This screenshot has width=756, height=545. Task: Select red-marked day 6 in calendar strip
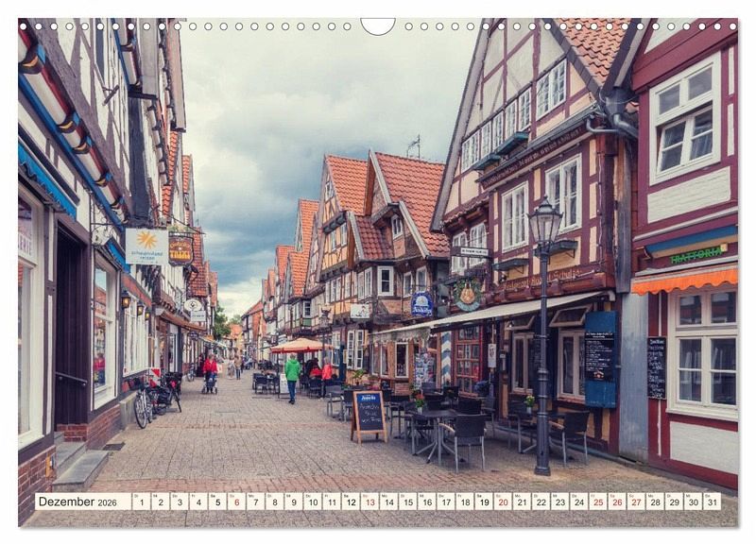(236, 502)
